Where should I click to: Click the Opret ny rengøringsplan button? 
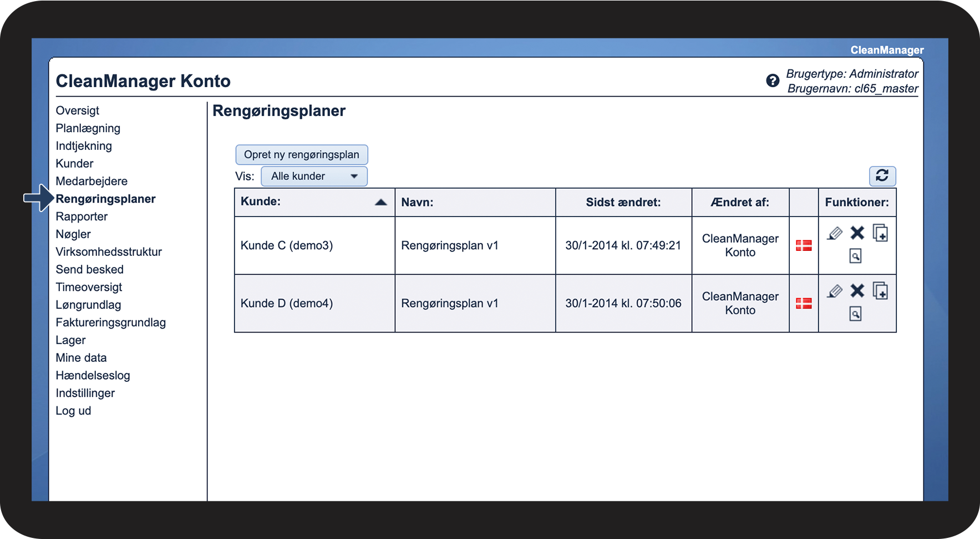[302, 154]
